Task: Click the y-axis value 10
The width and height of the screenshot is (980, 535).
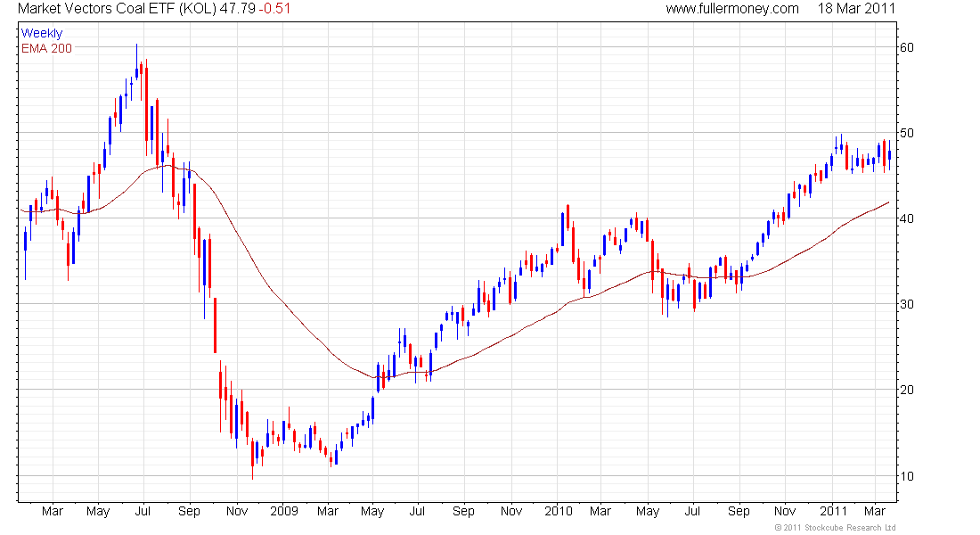Action: [907, 476]
